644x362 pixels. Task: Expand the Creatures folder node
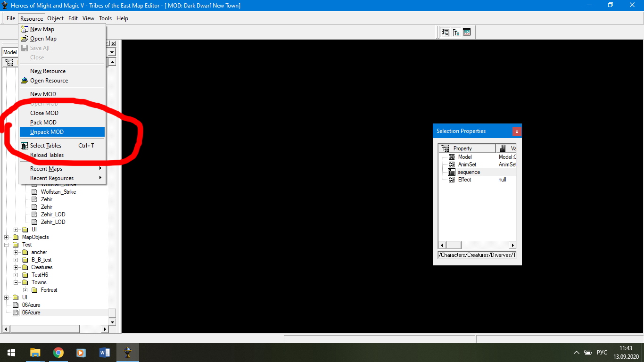(16, 267)
